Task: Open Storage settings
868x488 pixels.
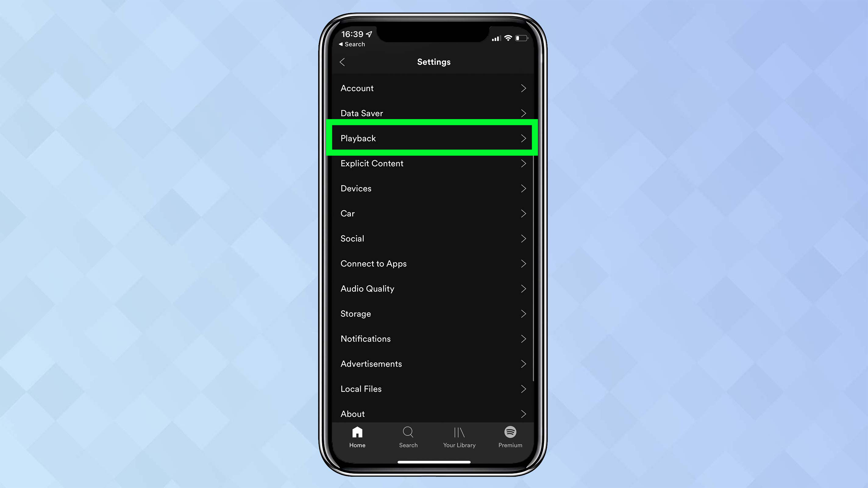Action: [x=433, y=313]
